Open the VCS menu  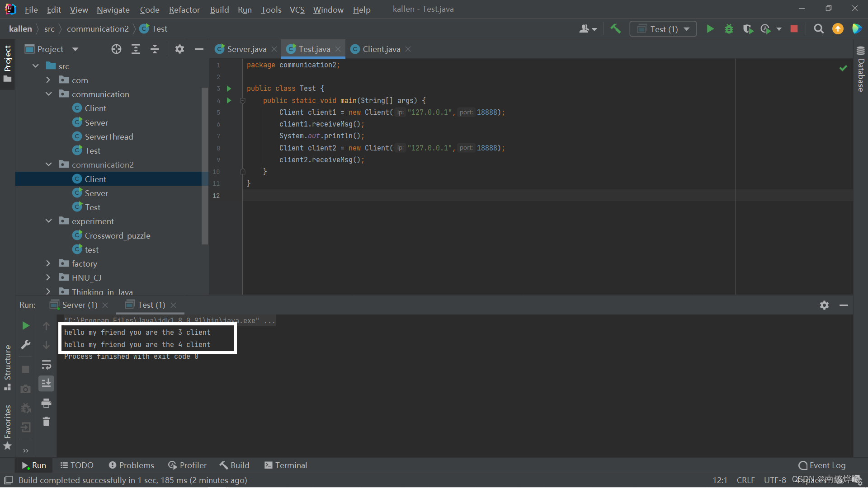click(x=297, y=9)
